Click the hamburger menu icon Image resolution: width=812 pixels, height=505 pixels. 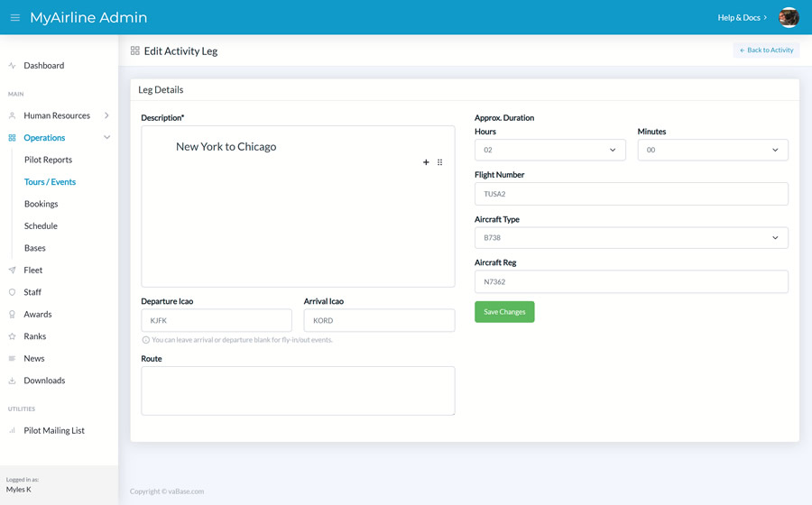coord(15,17)
